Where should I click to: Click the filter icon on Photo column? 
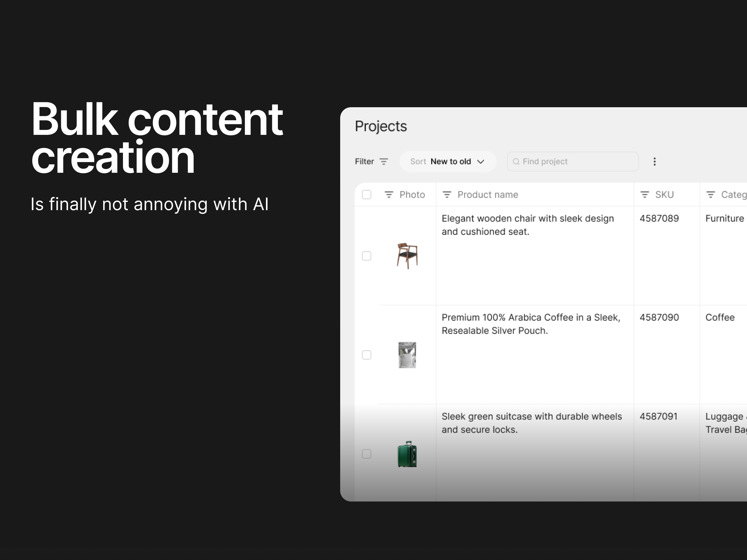pyautogui.click(x=388, y=194)
